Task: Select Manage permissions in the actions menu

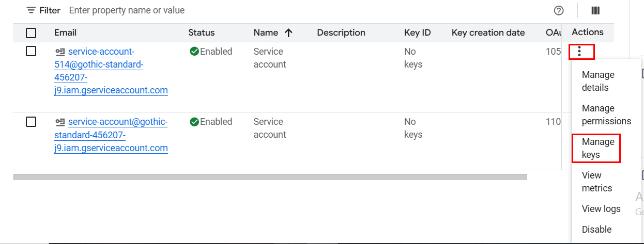Action: coord(606,115)
